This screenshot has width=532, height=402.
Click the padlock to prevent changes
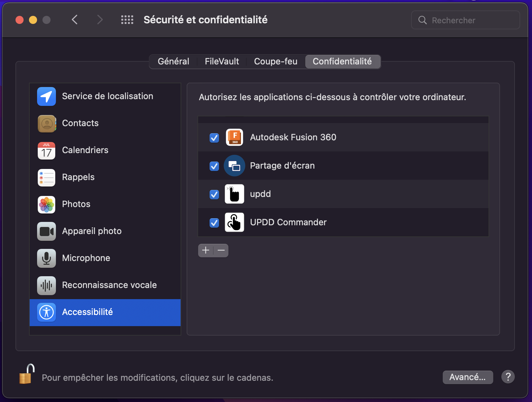click(x=27, y=374)
